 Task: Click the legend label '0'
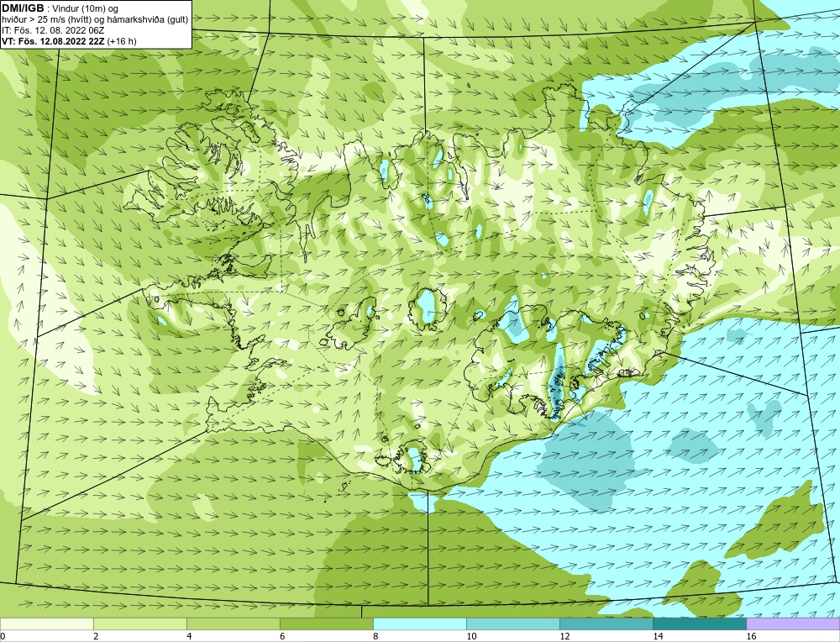click(x=3, y=636)
